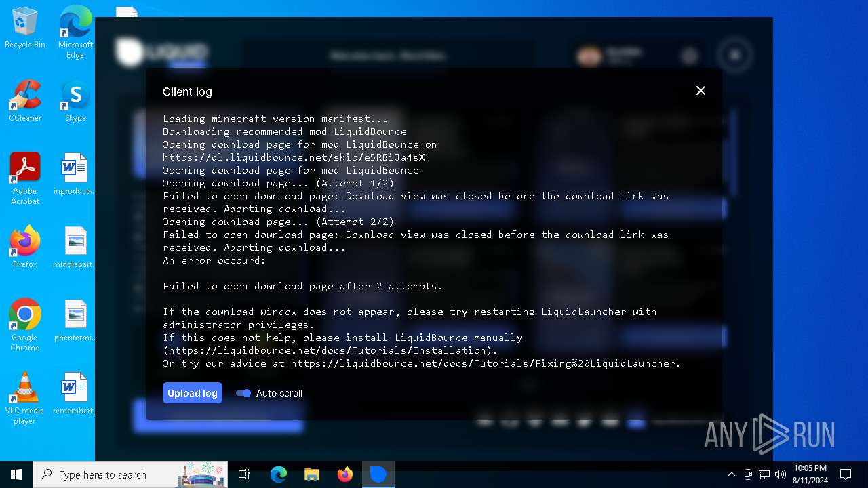The width and height of the screenshot is (868, 488).
Task: Click the taskbar search box
Action: [132, 474]
